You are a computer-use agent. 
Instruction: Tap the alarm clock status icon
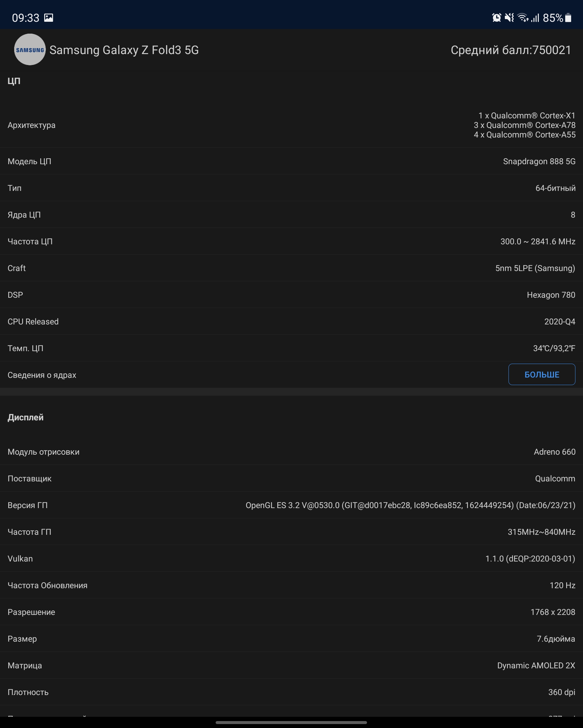pyautogui.click(x=496, y=17)
